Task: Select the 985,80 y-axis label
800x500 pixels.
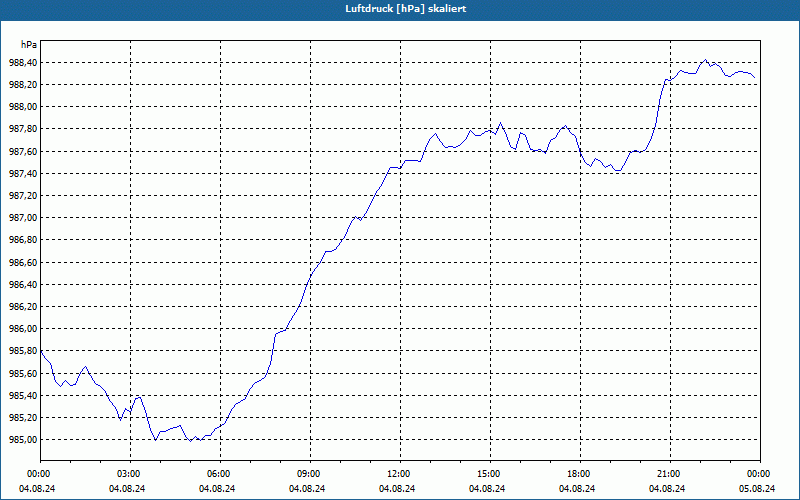Action: pos(23,351)
